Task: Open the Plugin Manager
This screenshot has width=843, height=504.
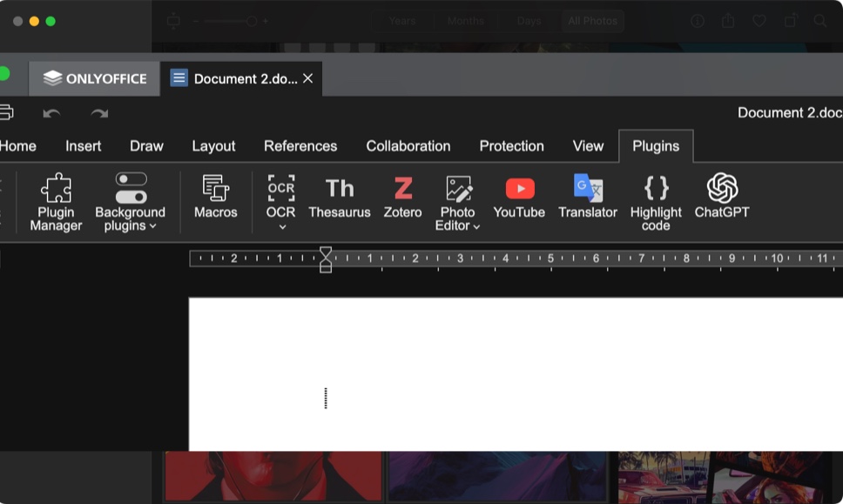Action: click(56, 202)
